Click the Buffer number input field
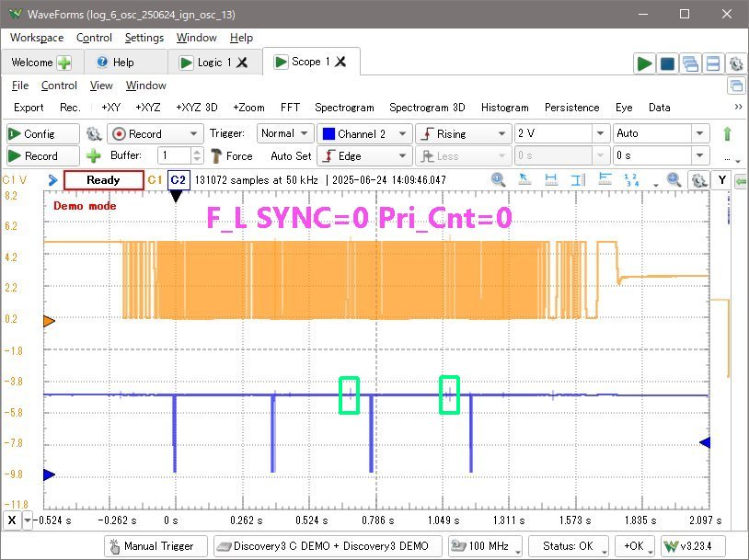This screenshot has width=749, height=560. pyautogui.click(x=175, y=155)
